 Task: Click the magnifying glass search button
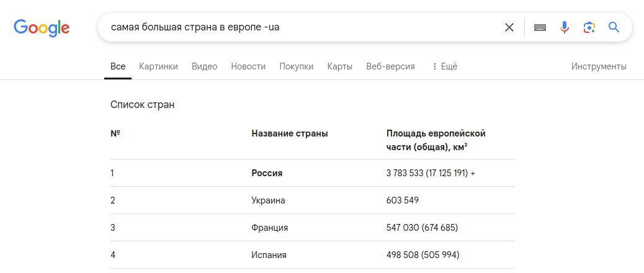614,27
